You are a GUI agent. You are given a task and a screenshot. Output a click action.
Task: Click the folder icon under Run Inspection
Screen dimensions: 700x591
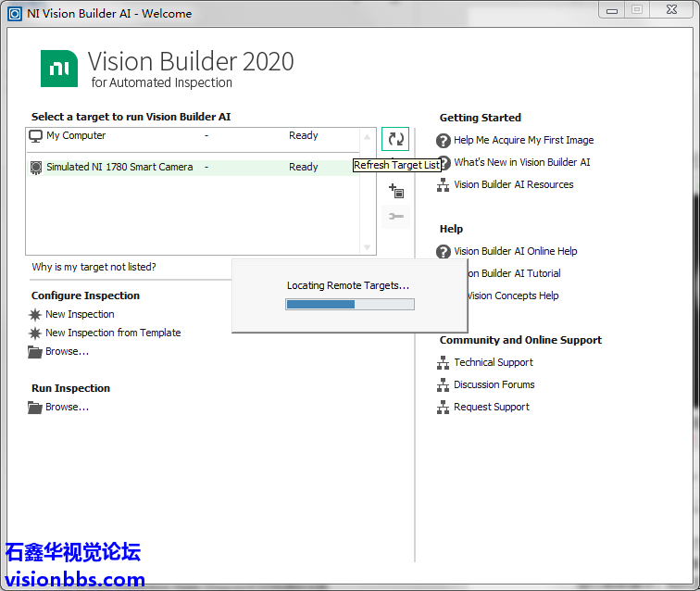pyautogui.click(x=36, y=408)
